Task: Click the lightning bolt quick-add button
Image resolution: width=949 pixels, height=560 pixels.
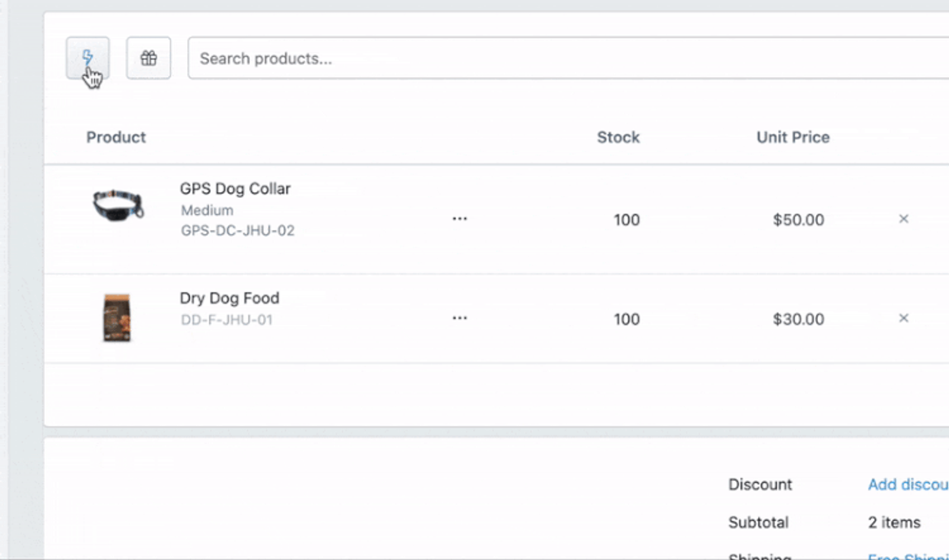Action: tap(88, 58)
